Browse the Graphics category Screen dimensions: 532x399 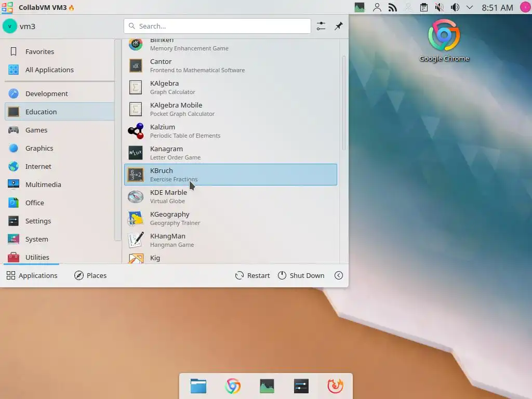[x=60, y=148]
